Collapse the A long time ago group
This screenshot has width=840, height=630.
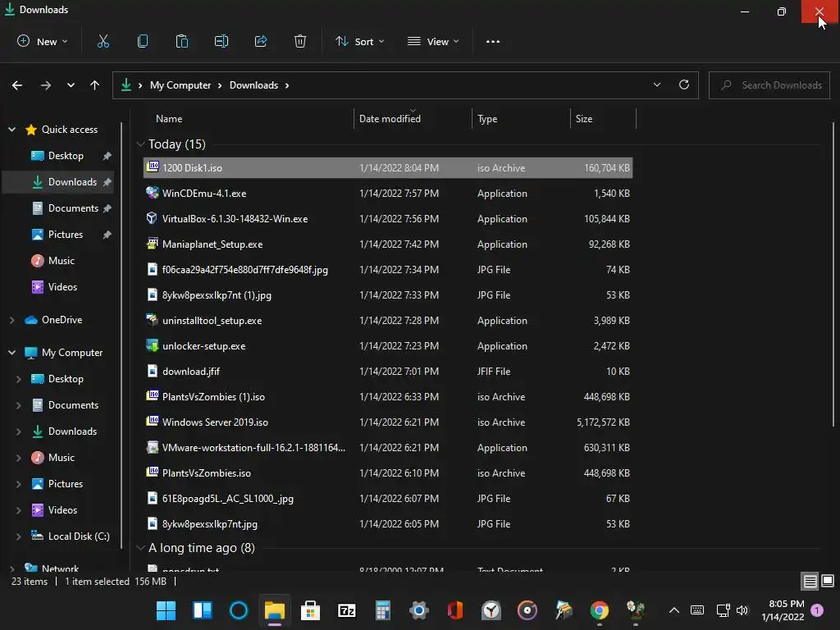(x=140, y=547)
